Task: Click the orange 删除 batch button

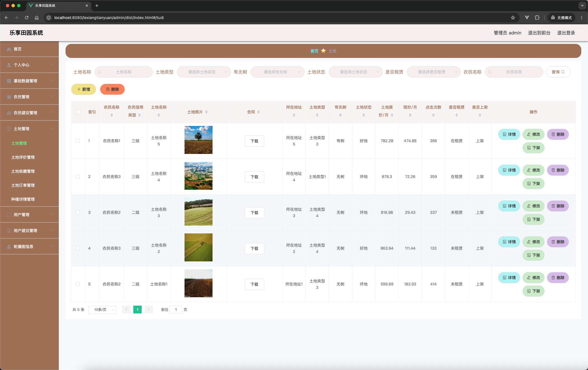Action: (112, 89)
